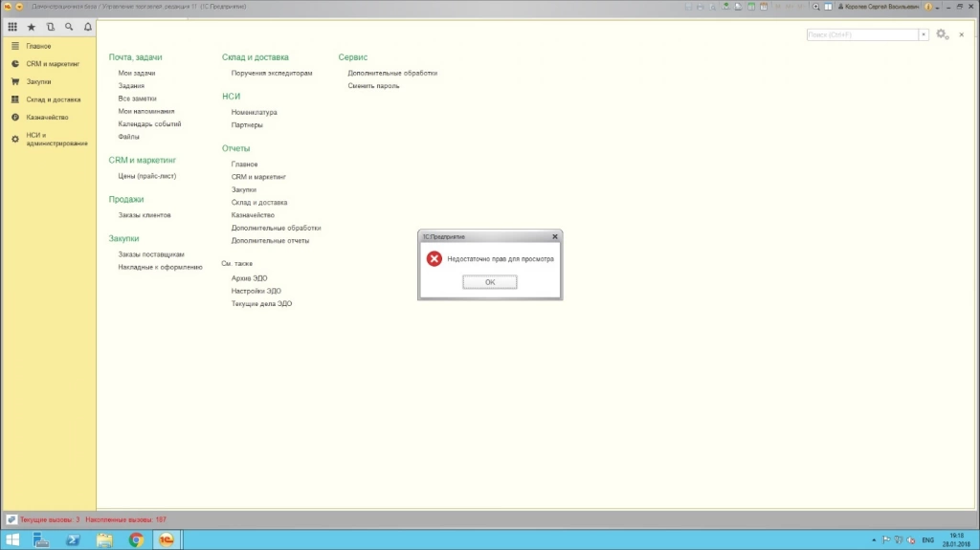This screenshot has height=550, width=980.
Task: Open Заказы поставщикам link
Action: click(x=151, y=254)
